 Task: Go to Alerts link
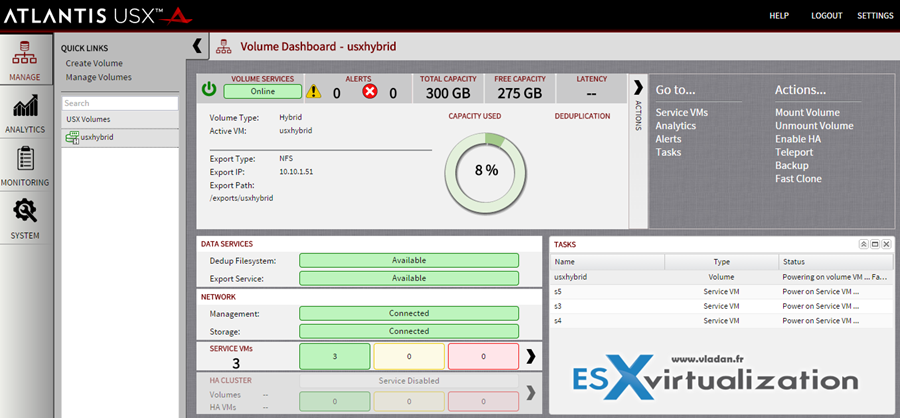point(669,139)
